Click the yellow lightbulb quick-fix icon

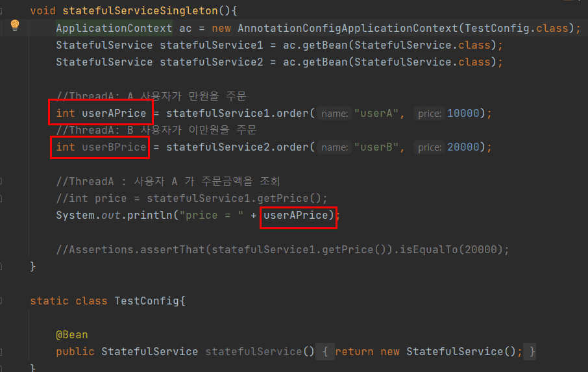click(15, 25)
